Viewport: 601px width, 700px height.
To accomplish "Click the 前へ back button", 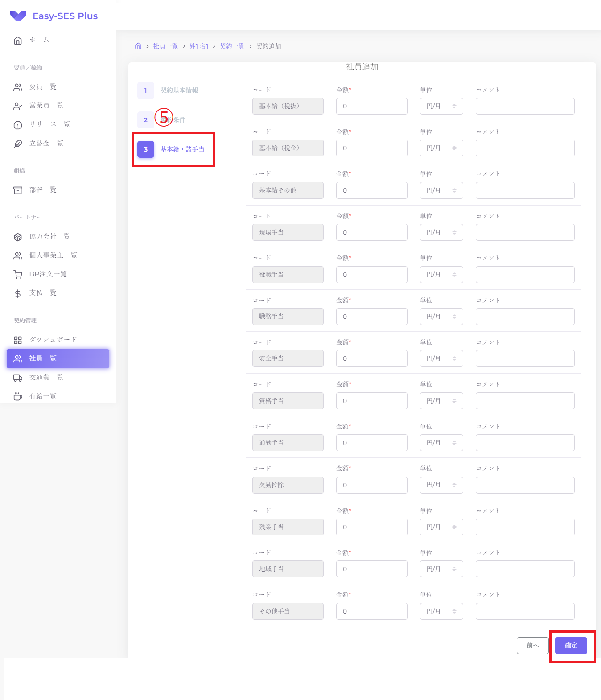I will coord(532,646).
